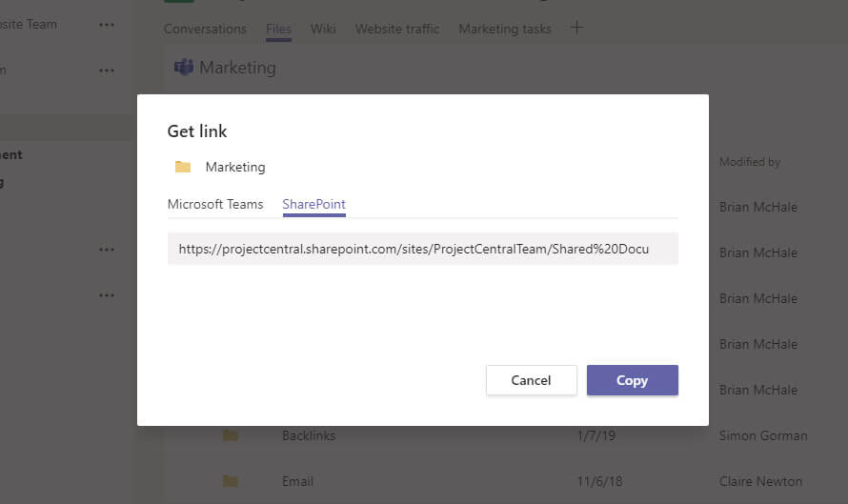Click the Get link dialog title
This screenshot has height=504, width=848.
click(x=197, y=131)
